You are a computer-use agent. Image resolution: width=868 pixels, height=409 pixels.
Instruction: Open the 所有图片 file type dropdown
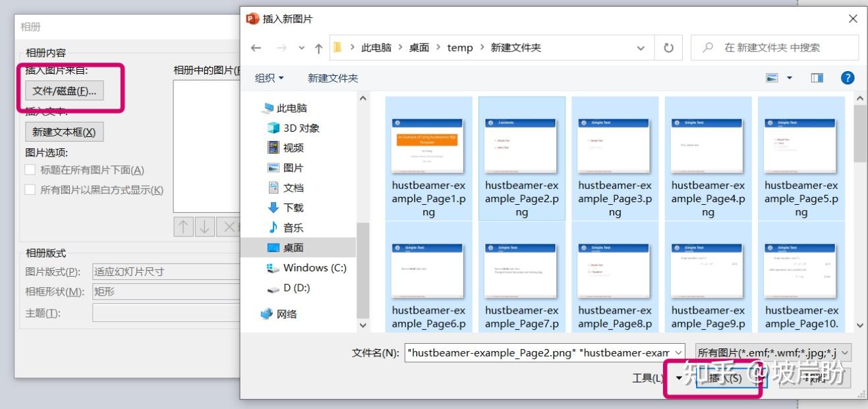[x=770, y=352]
